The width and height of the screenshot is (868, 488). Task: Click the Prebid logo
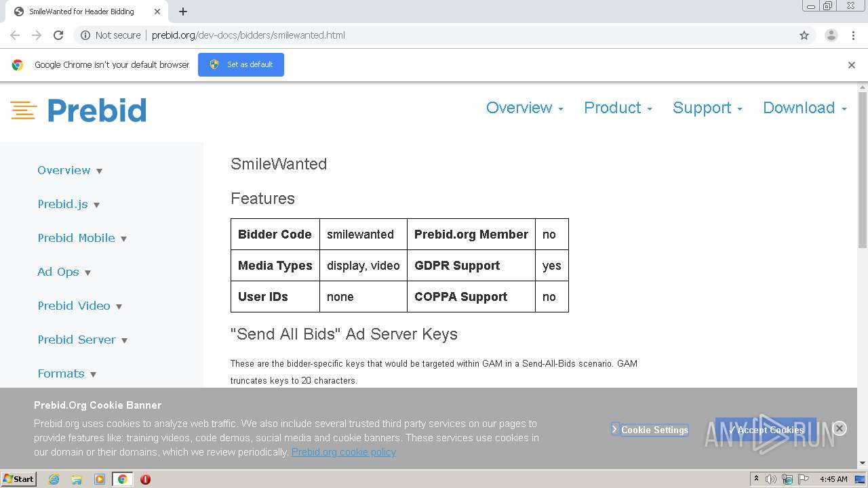[79, 110]
